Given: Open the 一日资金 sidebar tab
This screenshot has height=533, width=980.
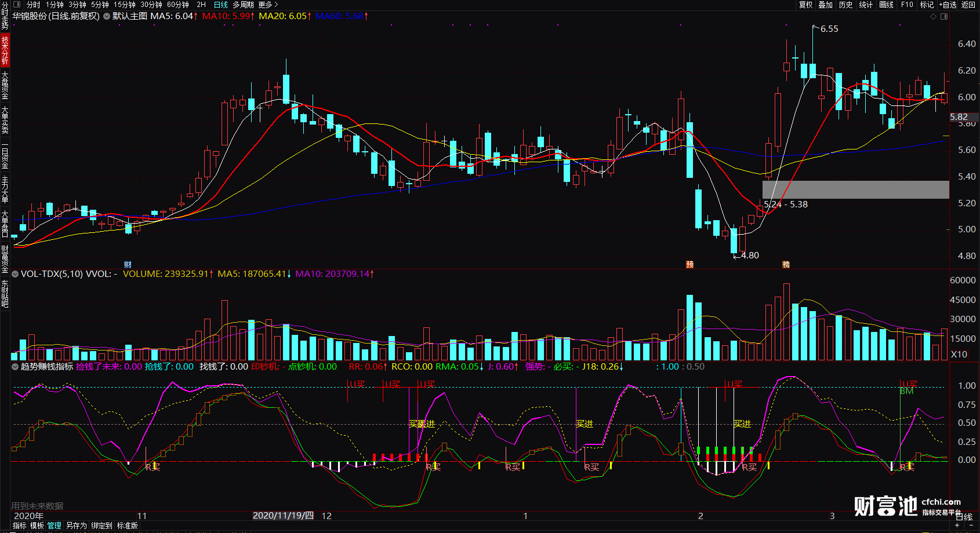Looking at the screenshot, I should coord(5,155).
